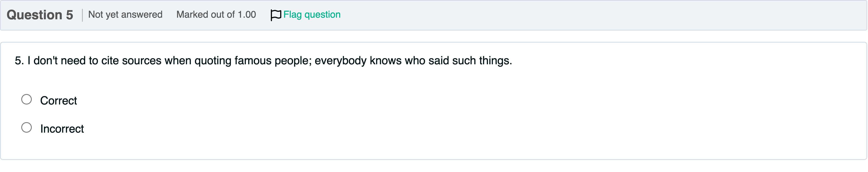Click the "Question 5" heading
This screenshot has width=868, height=172.
[40, 15]
